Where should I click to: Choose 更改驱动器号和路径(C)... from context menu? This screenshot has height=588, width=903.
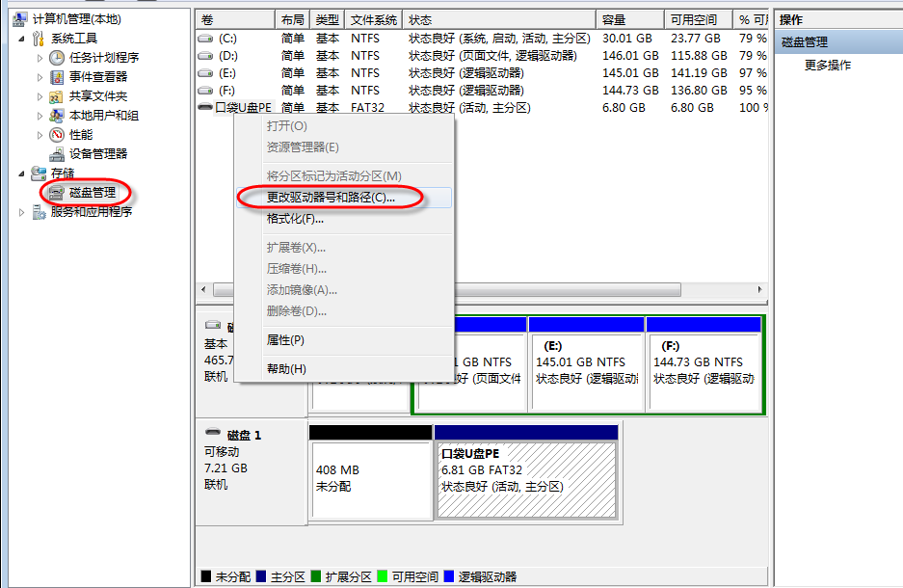click(x=331, y=198)
